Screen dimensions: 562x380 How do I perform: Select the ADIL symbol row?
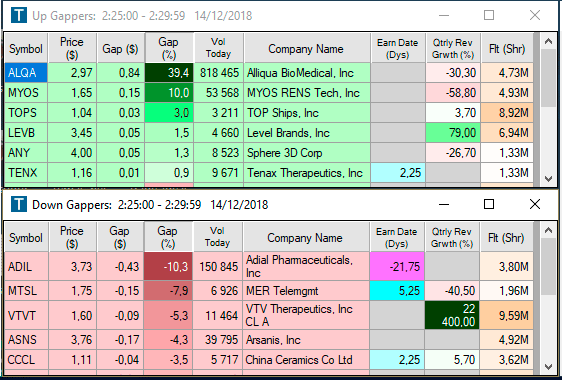(26, 266)
